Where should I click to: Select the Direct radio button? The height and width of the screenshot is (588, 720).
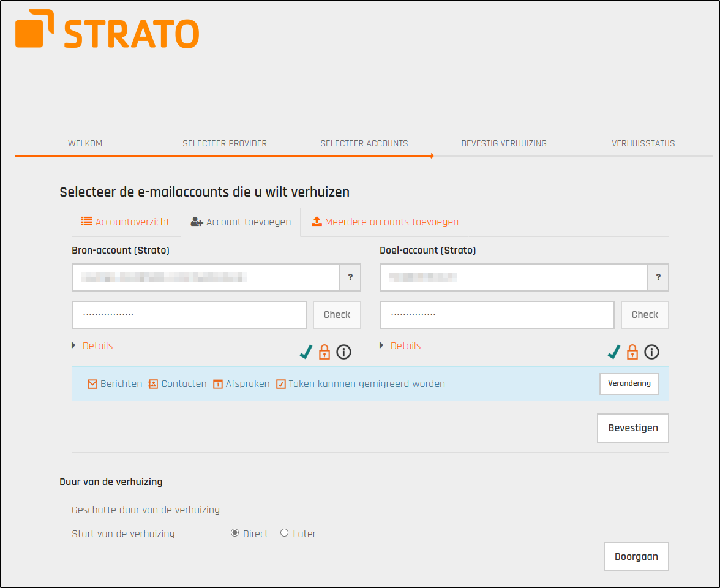tap(234, 533)
